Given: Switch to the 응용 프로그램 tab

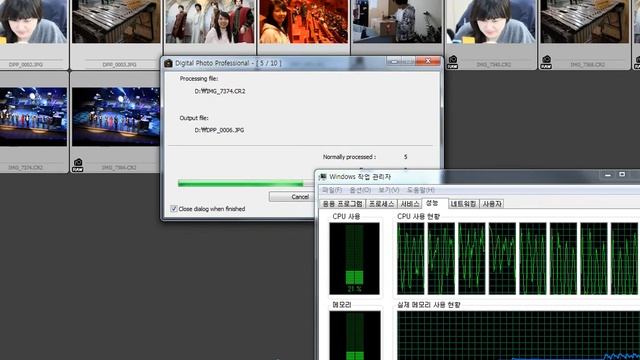Looking at the screenshot, I should [x=342, y=204].
